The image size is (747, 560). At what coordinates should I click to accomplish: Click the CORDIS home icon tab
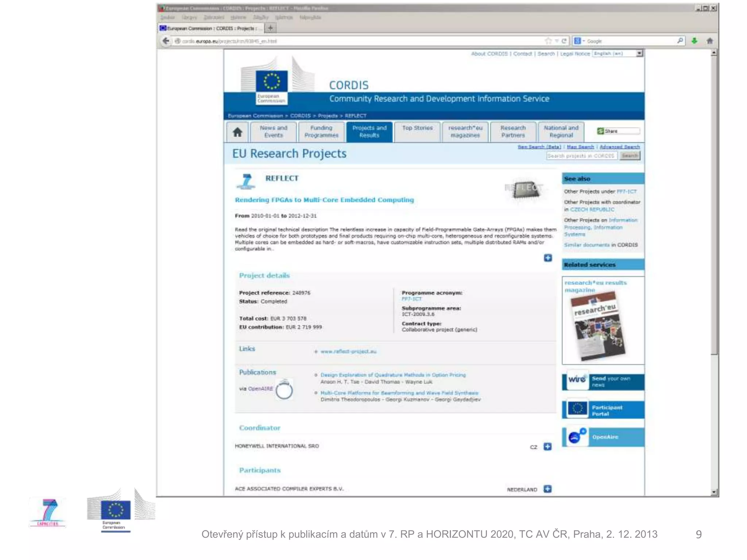tap(237, 132)
